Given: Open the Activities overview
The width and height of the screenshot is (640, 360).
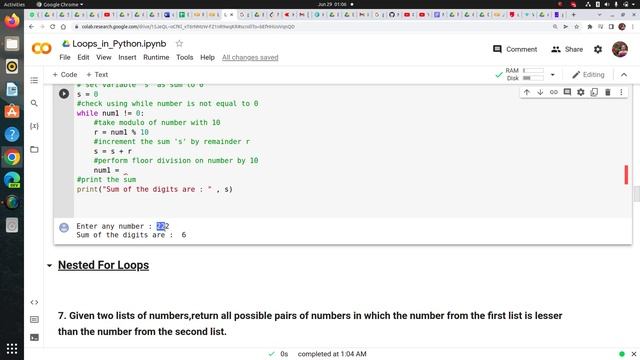Looking at the screenshot, I should pos(14,4).
